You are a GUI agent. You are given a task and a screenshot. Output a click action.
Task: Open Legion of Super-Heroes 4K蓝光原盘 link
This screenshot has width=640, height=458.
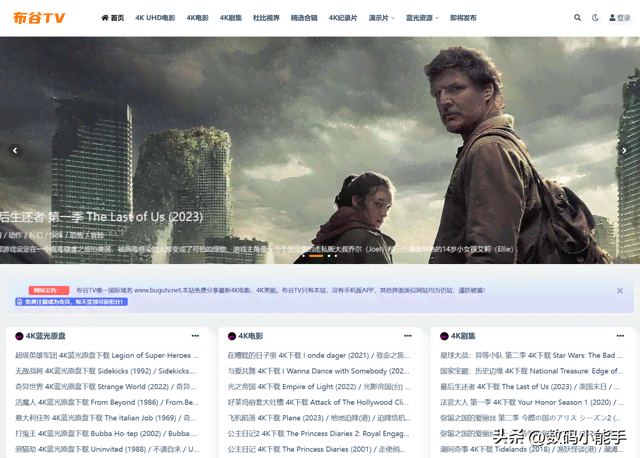107,356
